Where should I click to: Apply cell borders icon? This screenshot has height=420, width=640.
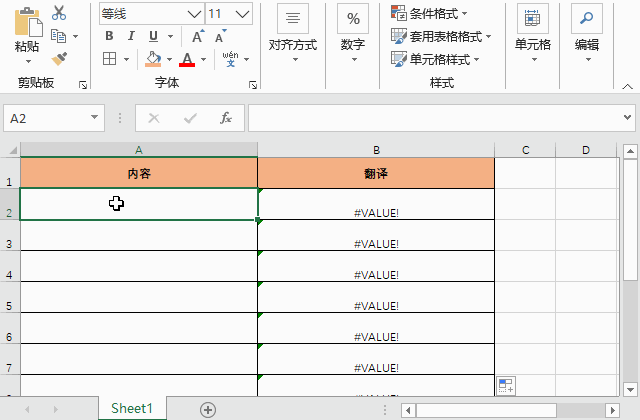109,59
